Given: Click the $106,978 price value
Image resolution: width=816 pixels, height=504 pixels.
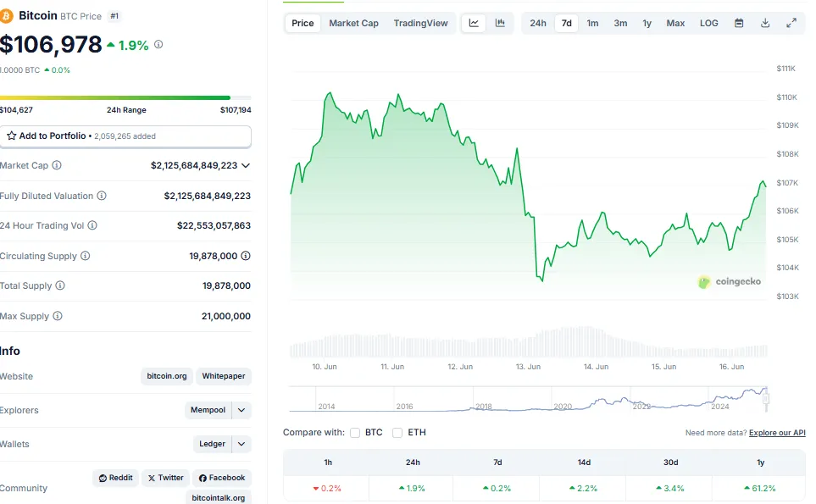Looking at the screenshot, I should coord(51,45).
